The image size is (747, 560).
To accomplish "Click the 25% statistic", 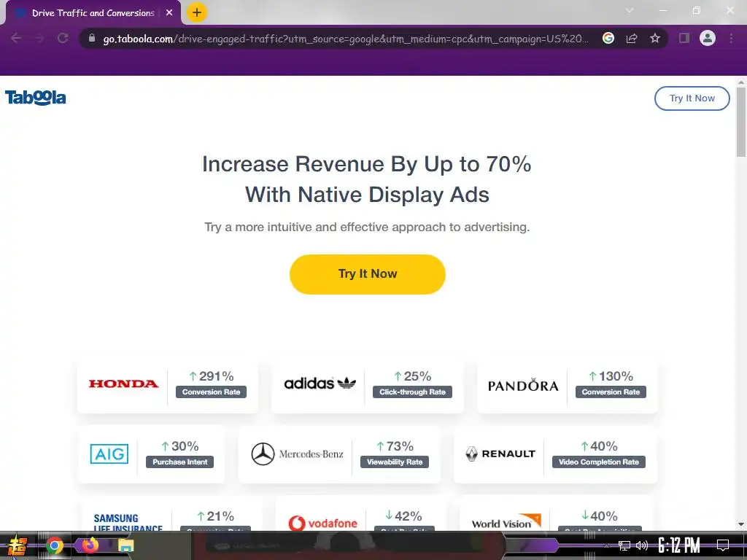I will (x=413, y=376).
